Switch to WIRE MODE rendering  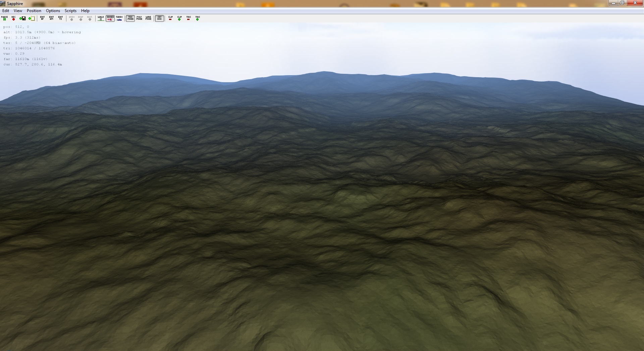point(148,18)
